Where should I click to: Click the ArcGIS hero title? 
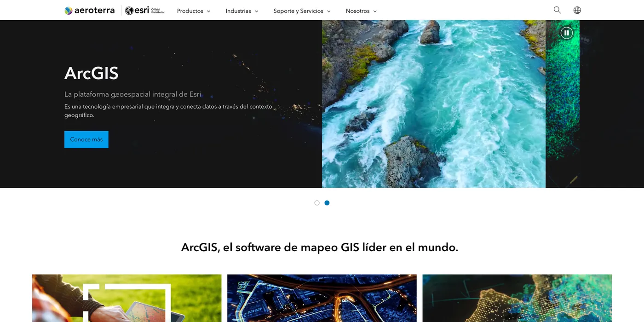(x=92, y=73)
